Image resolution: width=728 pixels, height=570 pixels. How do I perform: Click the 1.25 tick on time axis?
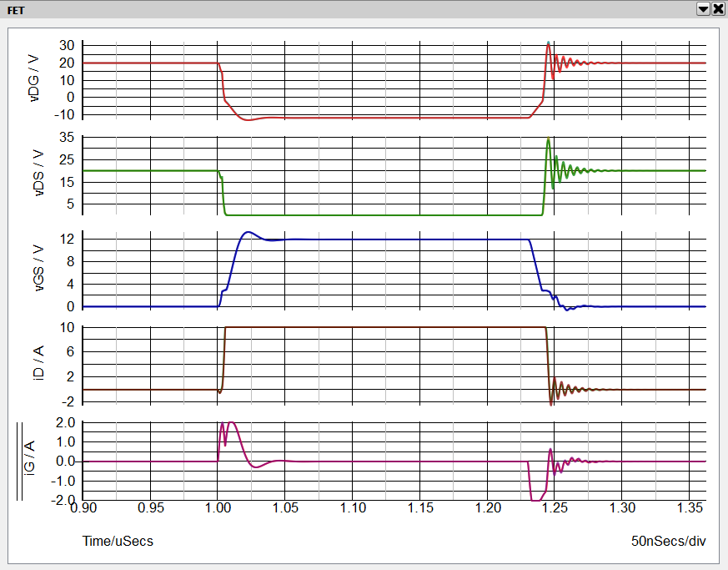[x=555, y=507]
